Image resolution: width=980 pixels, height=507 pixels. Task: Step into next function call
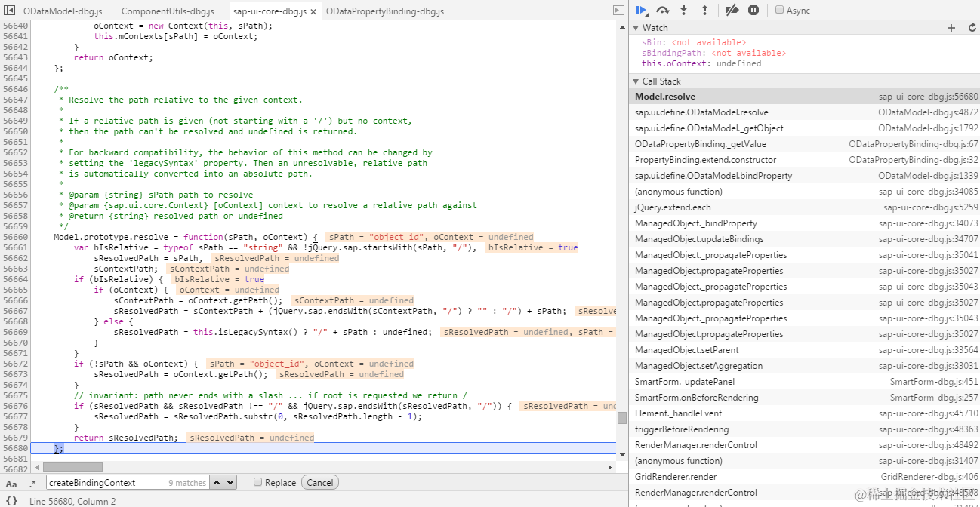click(684, 11)
